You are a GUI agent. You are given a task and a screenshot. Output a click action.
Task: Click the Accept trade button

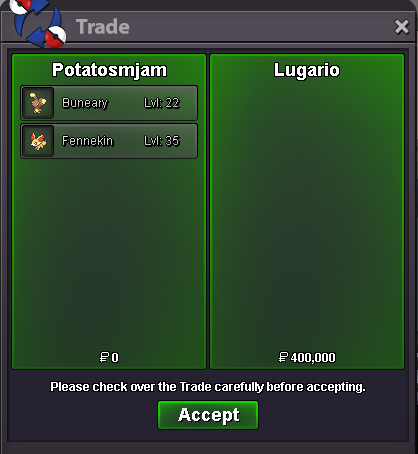click(x=208, y=415)
